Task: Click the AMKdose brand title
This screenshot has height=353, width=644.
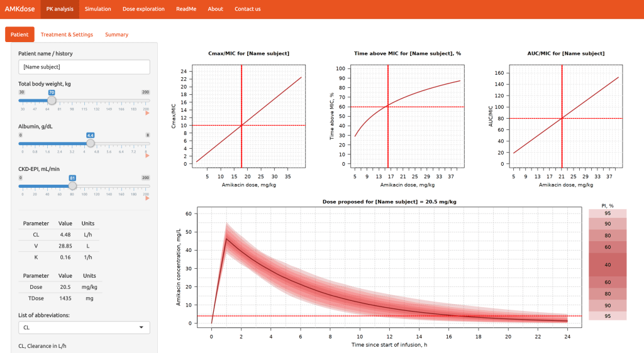Action: [x=20, y=9]
